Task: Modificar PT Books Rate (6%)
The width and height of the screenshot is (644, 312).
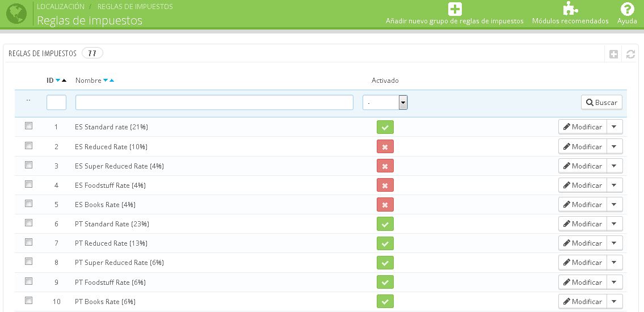Action: (582, 301)
